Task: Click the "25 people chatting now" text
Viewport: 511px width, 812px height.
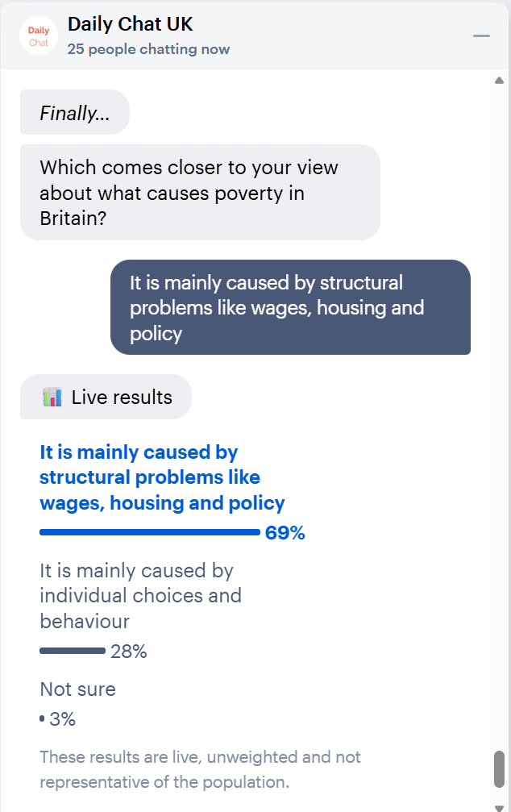Action: coord(148,49)
